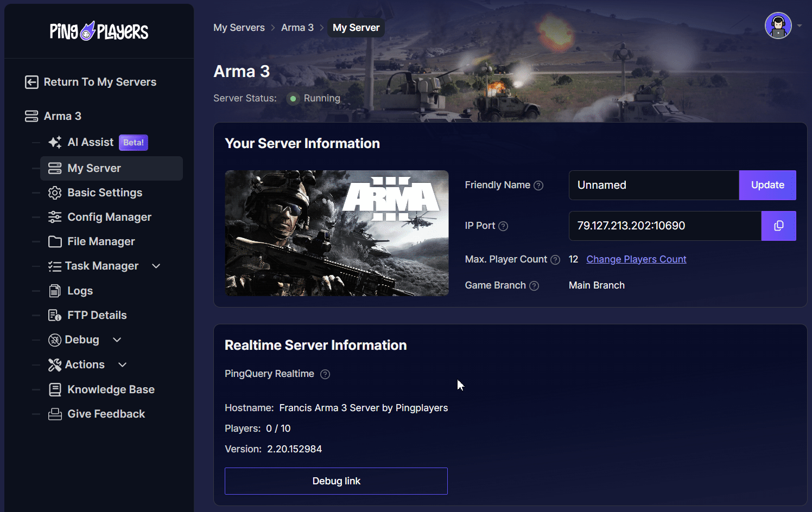Click the Arma 3 server stack icon in sidebar
The image size is (812, 512).
pyautogui.click(x=31, y=116)
